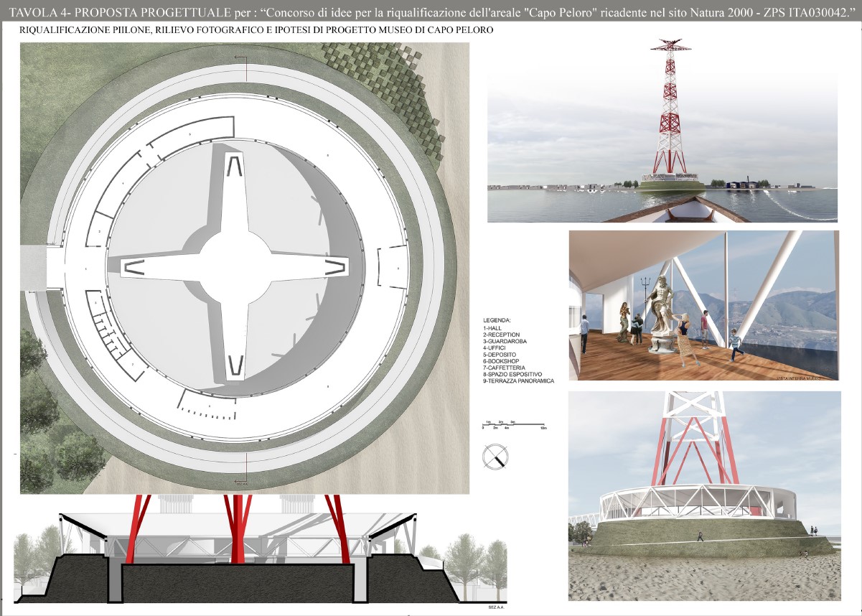Click the TAVOLA 4 title bar text

point(431,10)
